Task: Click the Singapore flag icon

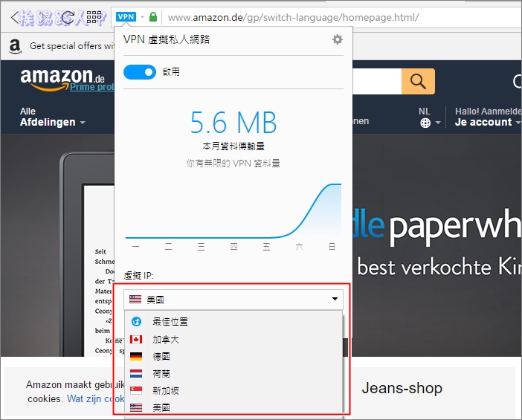Action: 136,390
